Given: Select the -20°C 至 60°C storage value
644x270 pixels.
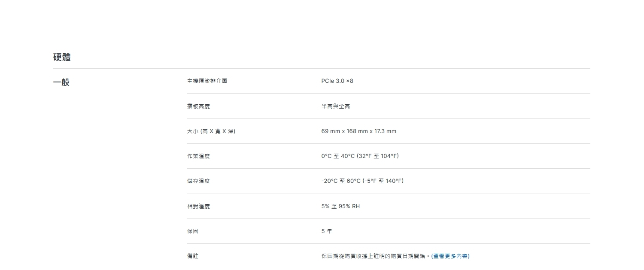Looking at the screenshot, I should coord(341,181).
